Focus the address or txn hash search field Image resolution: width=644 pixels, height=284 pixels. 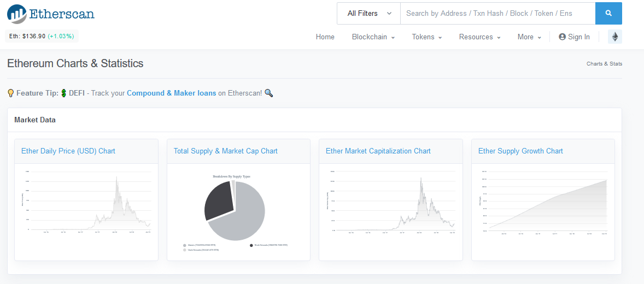pyautogui.click(x=497, y=14)
